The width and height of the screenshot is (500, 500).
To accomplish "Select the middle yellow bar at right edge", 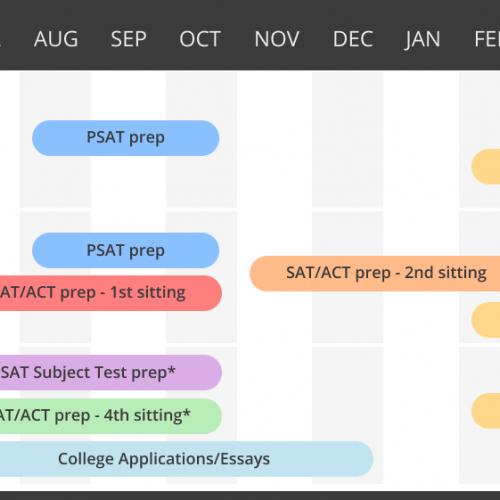I will point(486,320).
